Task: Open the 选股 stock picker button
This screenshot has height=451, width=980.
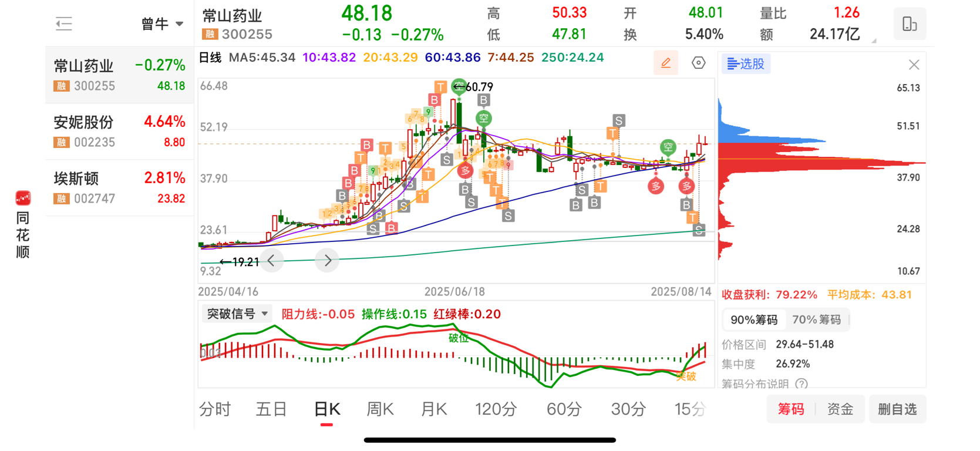Action: pyautogui.click(x=746, y=64)
